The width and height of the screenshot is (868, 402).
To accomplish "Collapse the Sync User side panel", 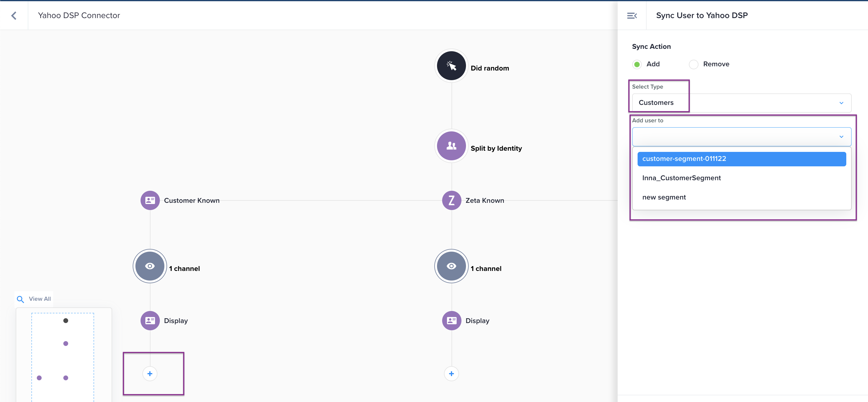I will (x=632, y=15).
